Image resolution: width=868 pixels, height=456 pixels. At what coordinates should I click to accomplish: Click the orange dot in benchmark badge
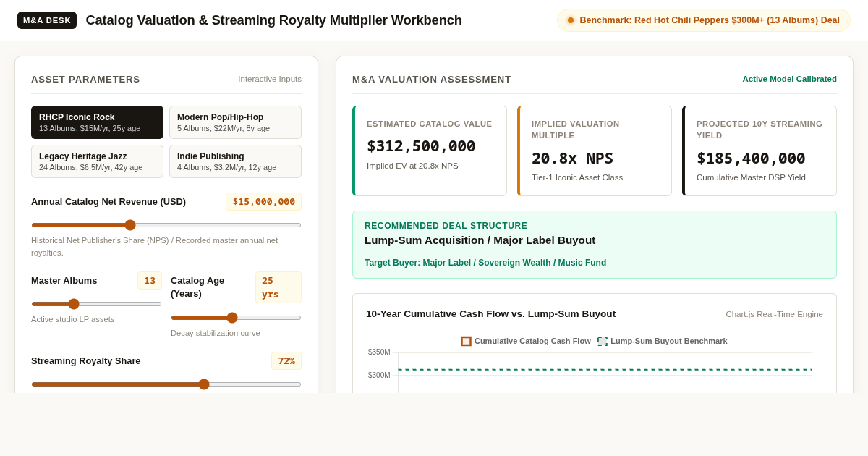point(571,20)
